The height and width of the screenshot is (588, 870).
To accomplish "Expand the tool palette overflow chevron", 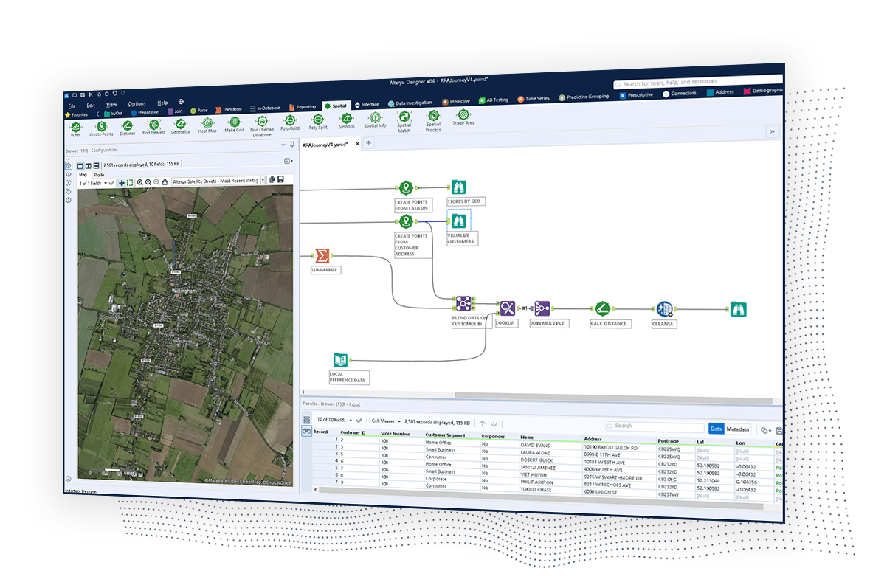I will (772, 131).
